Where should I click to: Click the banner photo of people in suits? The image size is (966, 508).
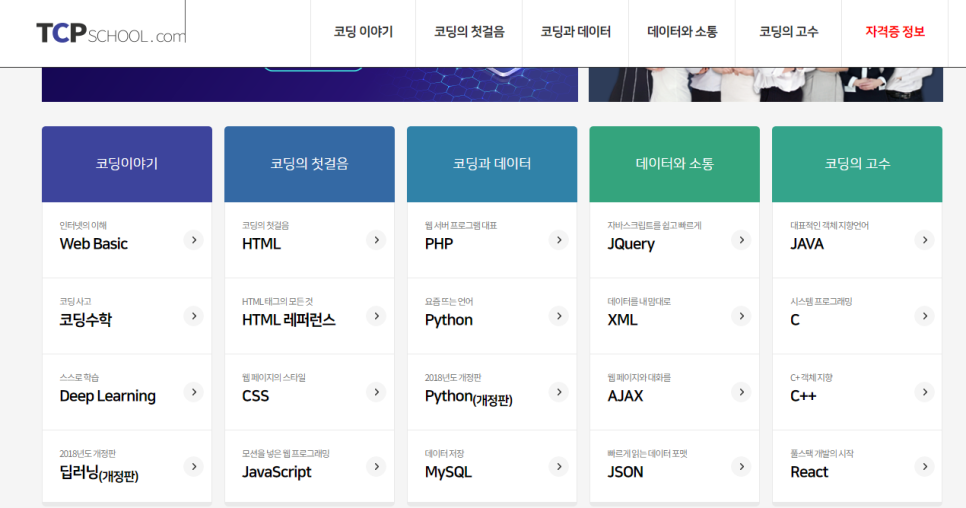pos(766,84)
